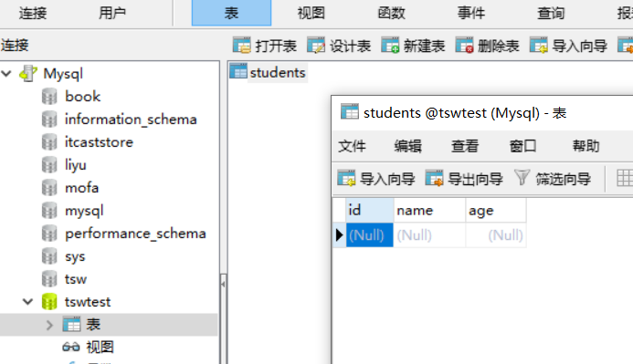Click 导出向导 icon in students window
This screenshot has width=633, height=364.
coord(435,178)
